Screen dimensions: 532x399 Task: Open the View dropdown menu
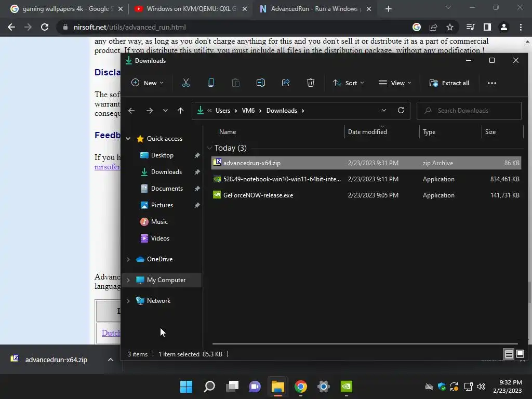(x=395, y=83)
